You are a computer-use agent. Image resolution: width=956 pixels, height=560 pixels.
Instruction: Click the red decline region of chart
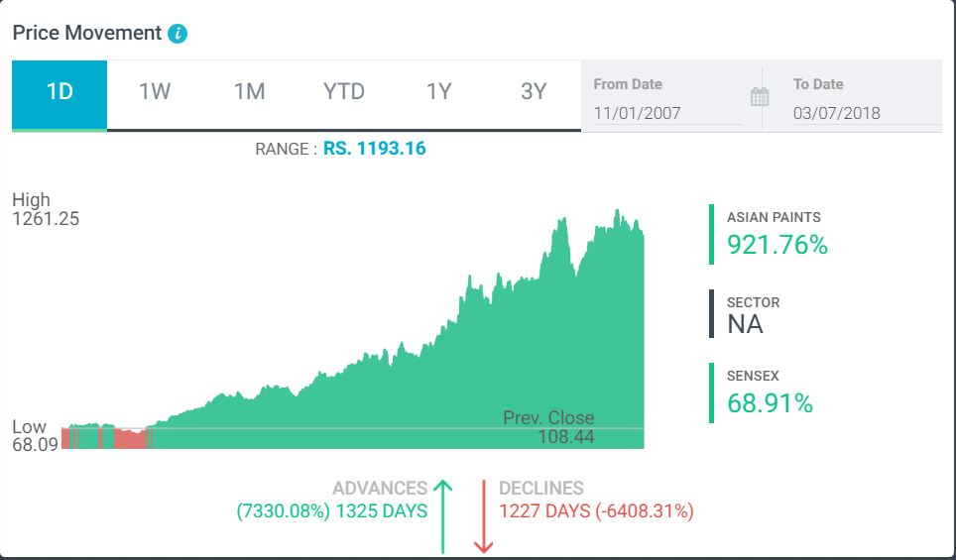tap(130, 438)
